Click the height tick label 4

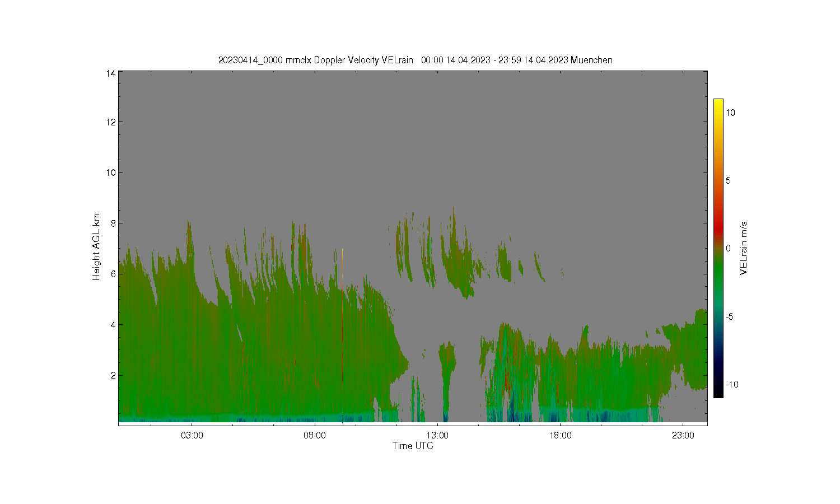click(113, 324)
